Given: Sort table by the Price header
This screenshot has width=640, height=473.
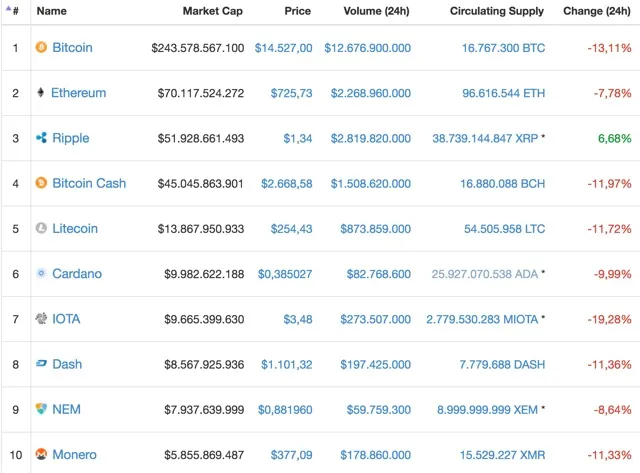Looking at the screenshot, I should point(298,11).
